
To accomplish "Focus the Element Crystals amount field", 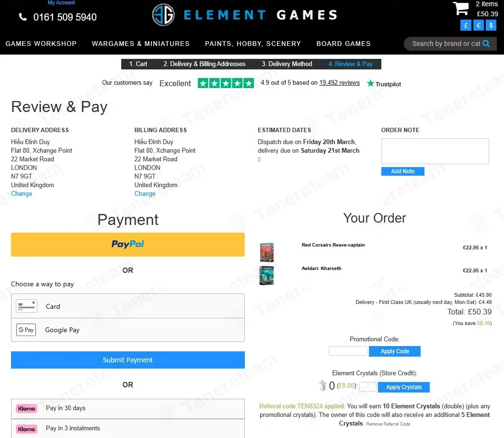I will 368,387.
